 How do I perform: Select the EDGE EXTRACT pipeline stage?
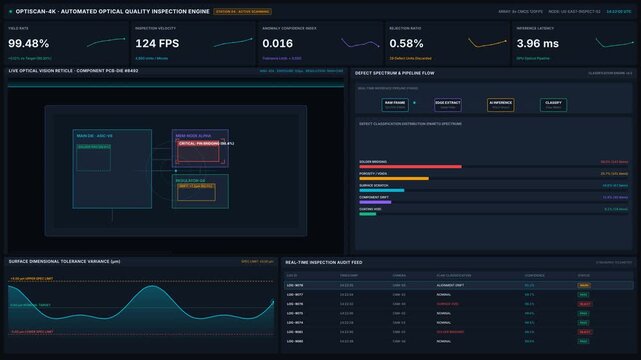[448, 105]
